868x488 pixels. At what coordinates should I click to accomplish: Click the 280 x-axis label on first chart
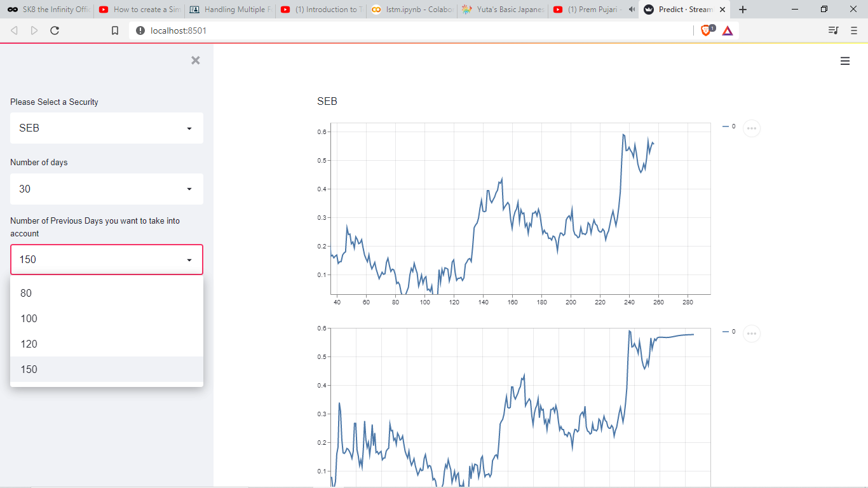(688, 302)
